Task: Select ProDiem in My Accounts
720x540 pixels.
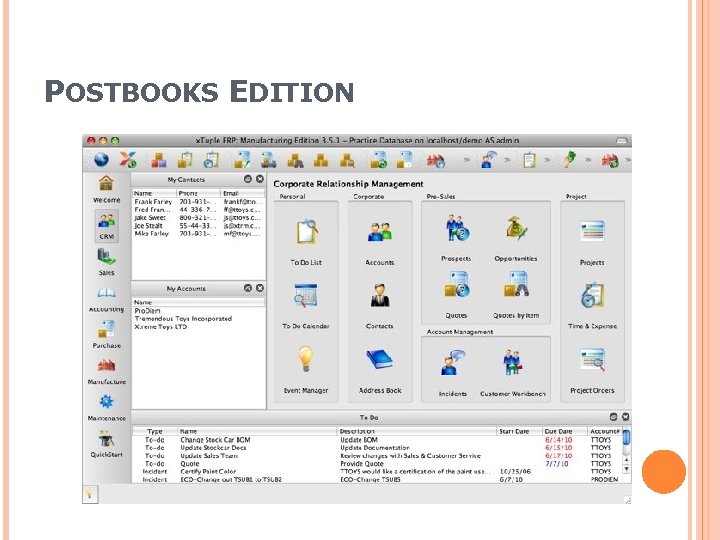Action: tap(198, 311)
